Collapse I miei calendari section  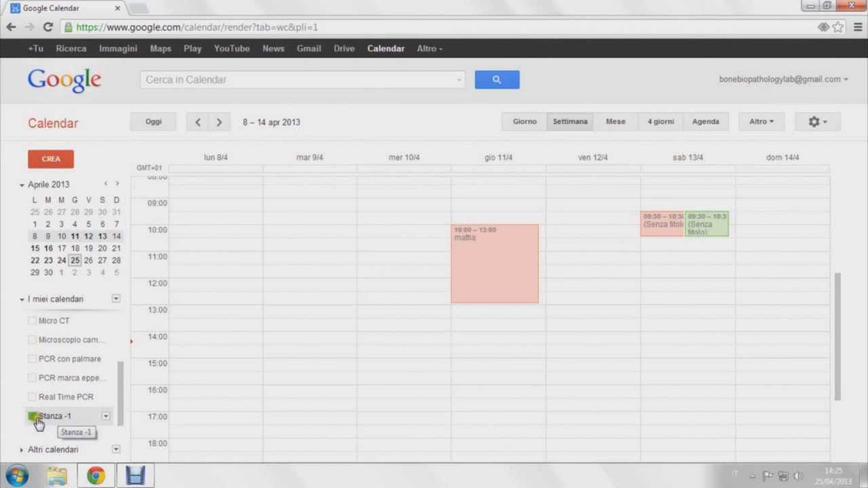click(22, 299)
